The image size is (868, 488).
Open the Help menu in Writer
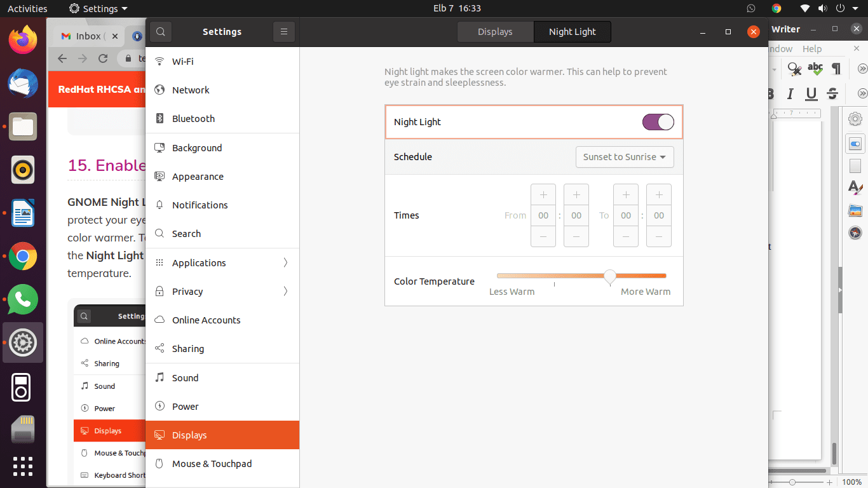812,49
